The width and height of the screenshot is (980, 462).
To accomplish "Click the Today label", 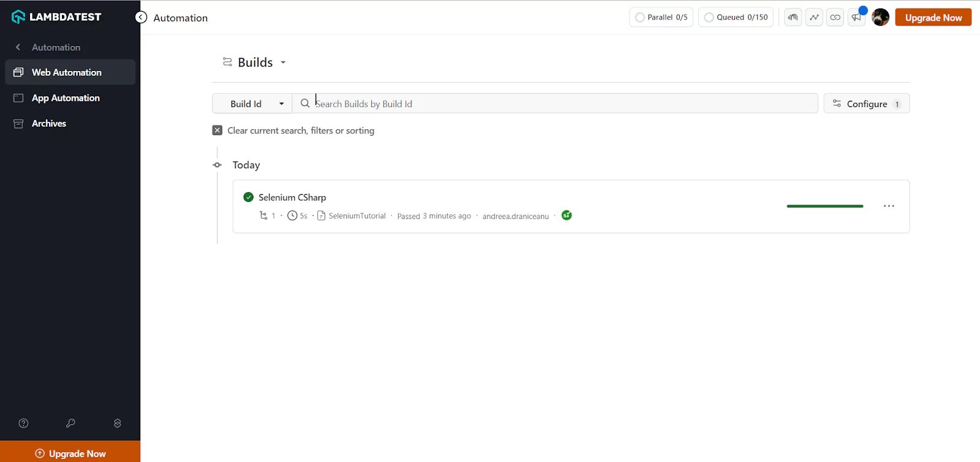I will (246, 165).
